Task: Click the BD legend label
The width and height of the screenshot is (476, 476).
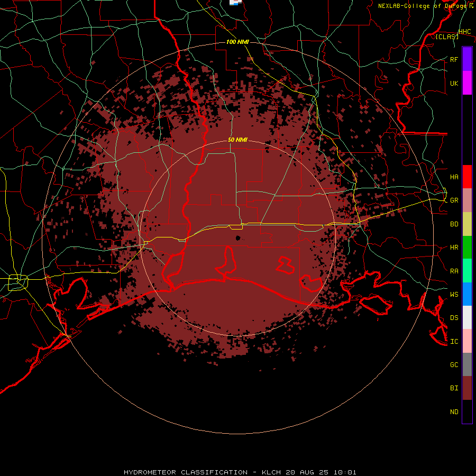Action: (454, 224)
